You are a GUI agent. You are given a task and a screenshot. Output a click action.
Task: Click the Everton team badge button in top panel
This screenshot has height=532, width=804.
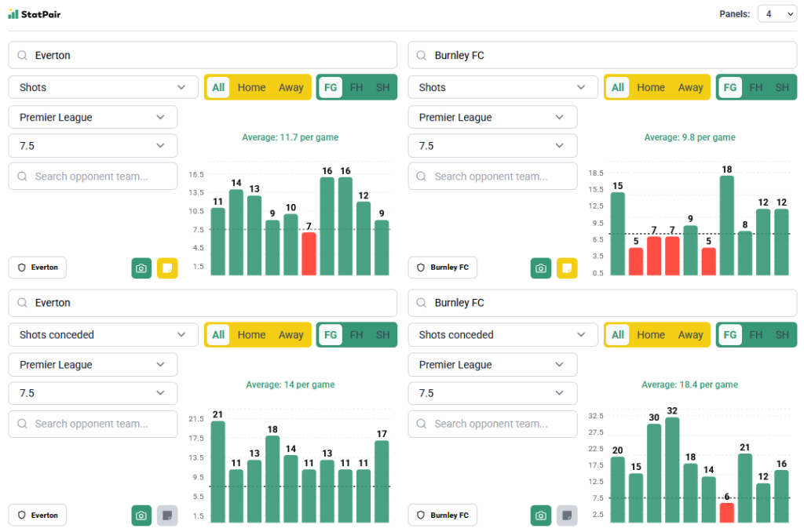(x=38, y=268)
